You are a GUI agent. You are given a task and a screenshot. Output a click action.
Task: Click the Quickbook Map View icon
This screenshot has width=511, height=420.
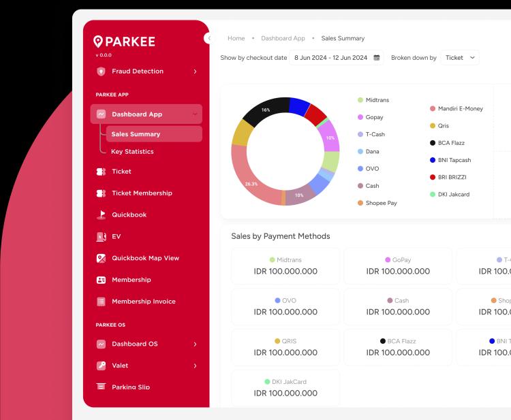point(101,258)
